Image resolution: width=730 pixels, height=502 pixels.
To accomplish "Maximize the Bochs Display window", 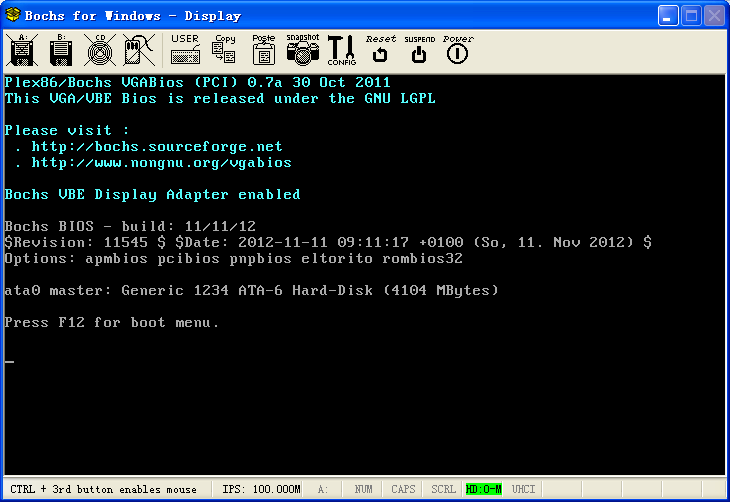I will [x=691, y=15].
